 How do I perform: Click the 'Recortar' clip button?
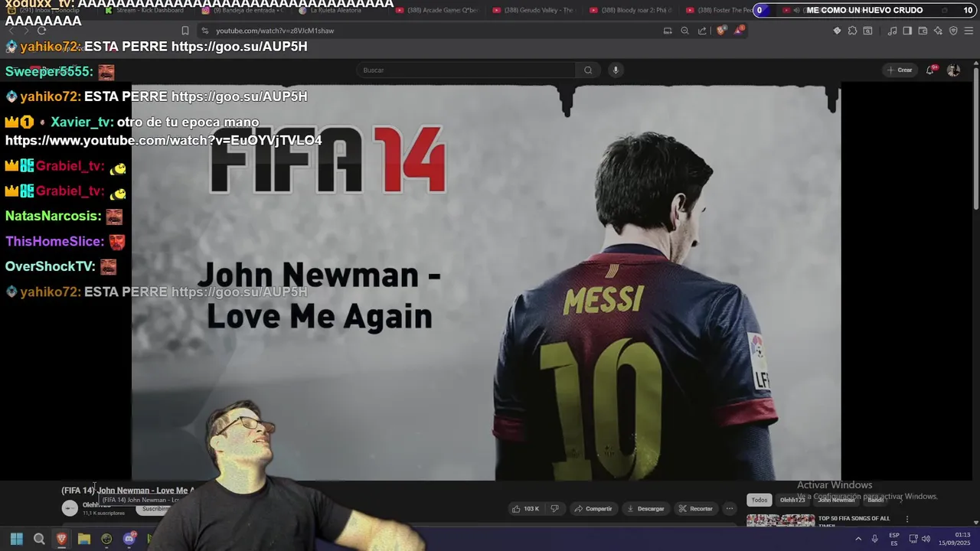point(695,508)
